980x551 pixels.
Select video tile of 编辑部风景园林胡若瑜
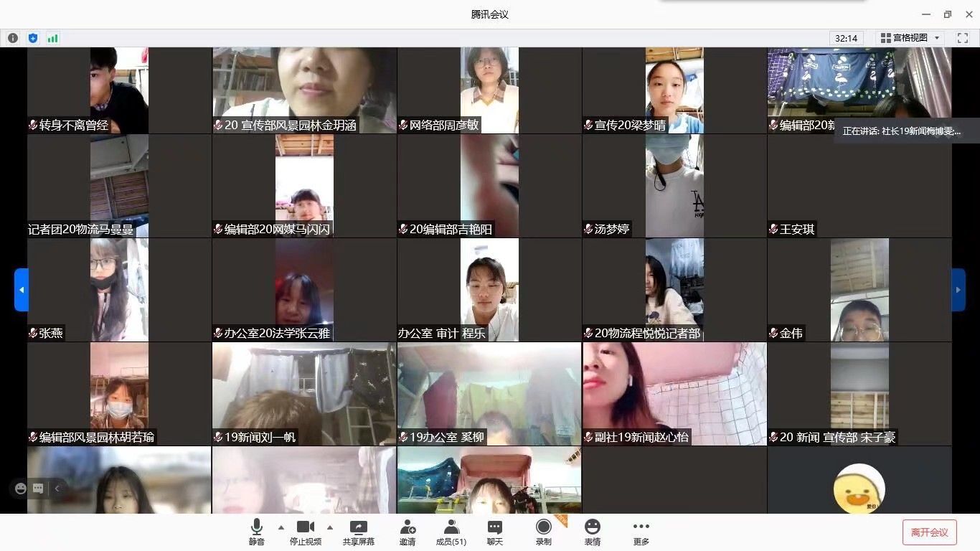pos(119,394)
